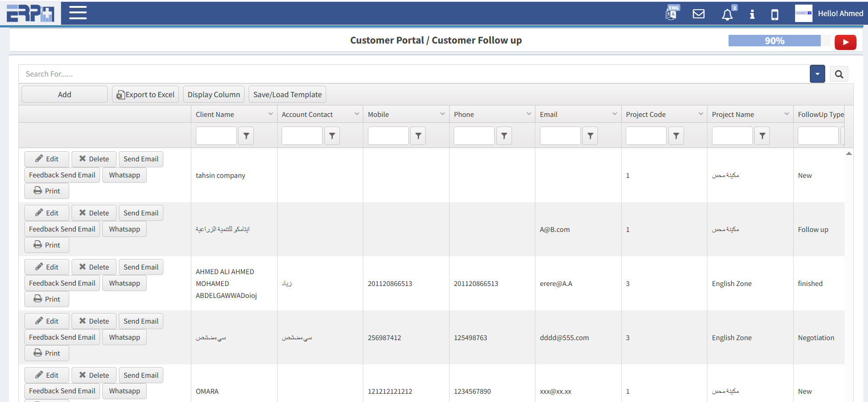Open the Email column header dropdown

click(614, 114)
